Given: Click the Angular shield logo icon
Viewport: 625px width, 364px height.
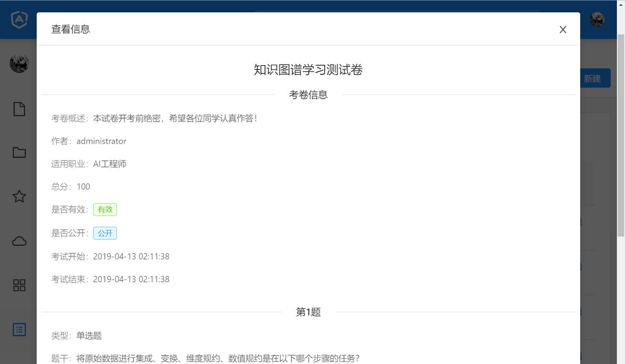Looking at the screenshot, I should (x=19, y=20).
